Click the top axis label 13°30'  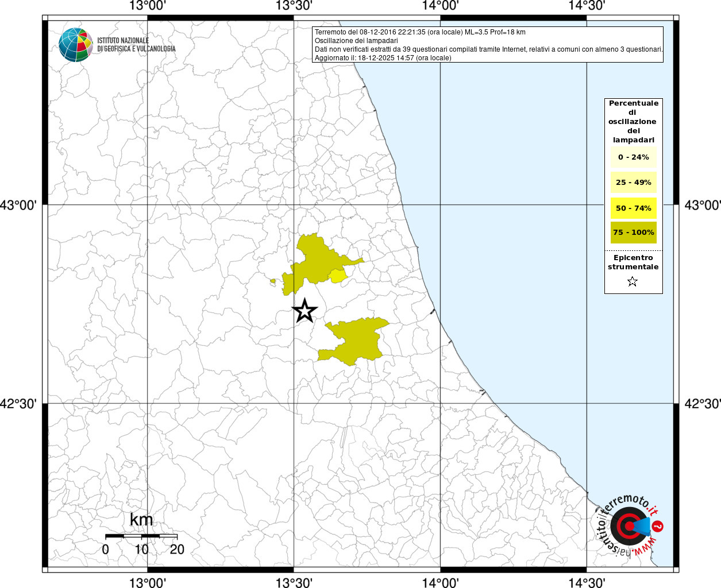point(294,6)
